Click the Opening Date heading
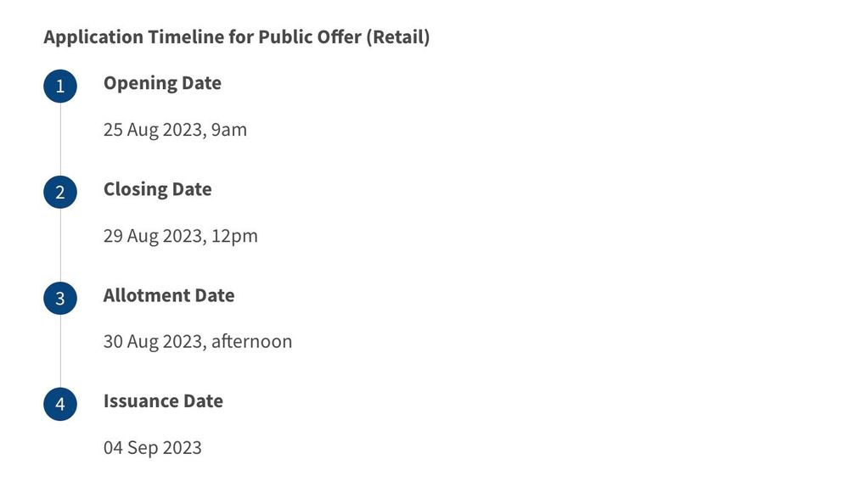849x504 pixels. (162, 83)
